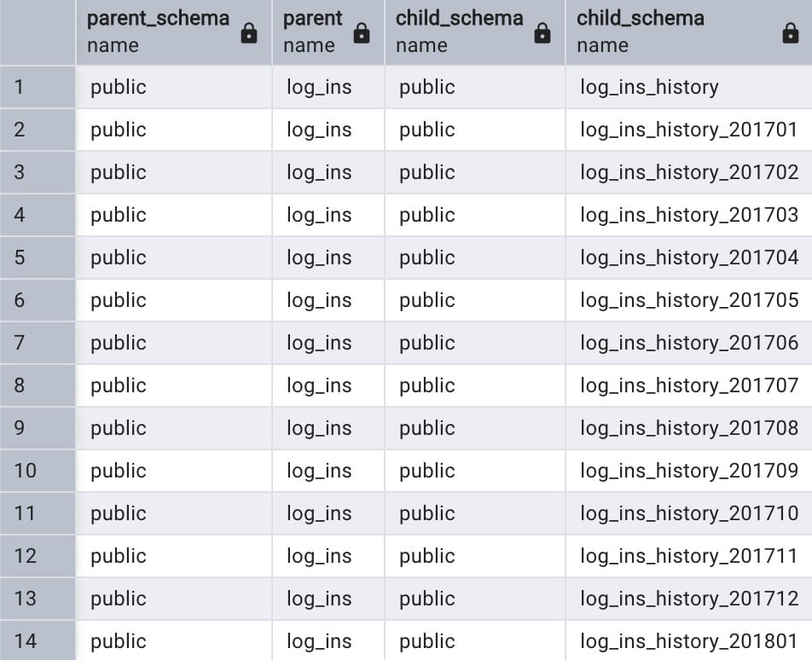
Task: Click lock icon in header between parent and log_ins_history columns
Action: point(542,33)
